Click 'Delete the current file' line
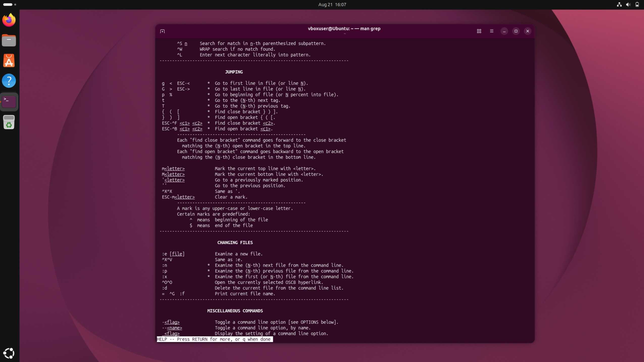Screen dimensions: 644x362 click(x=279, y=288)
